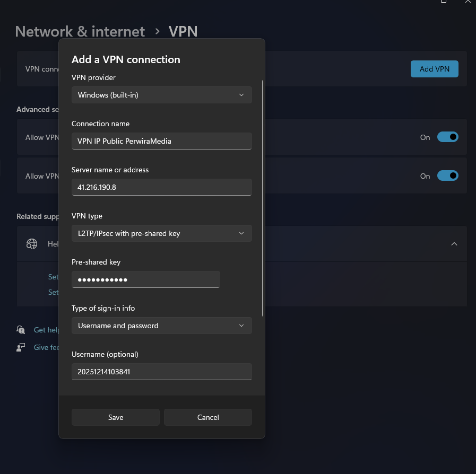Click the Get help headset icon
Screen dimensions: 476x474
tap(20, 329)
